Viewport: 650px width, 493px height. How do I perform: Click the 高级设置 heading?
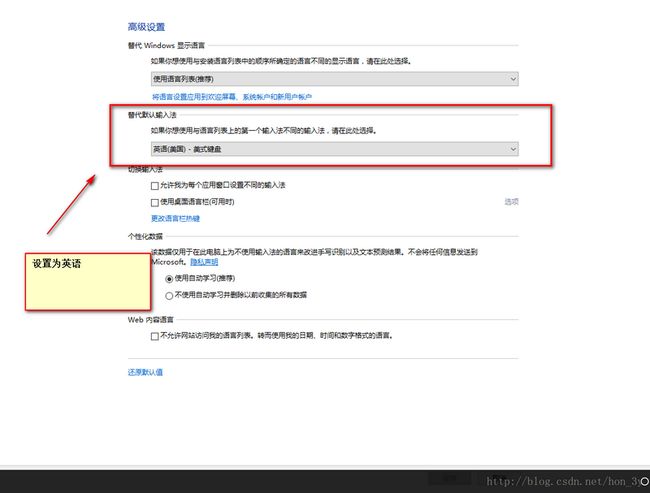pyautogui.click(x=146, y=27)
